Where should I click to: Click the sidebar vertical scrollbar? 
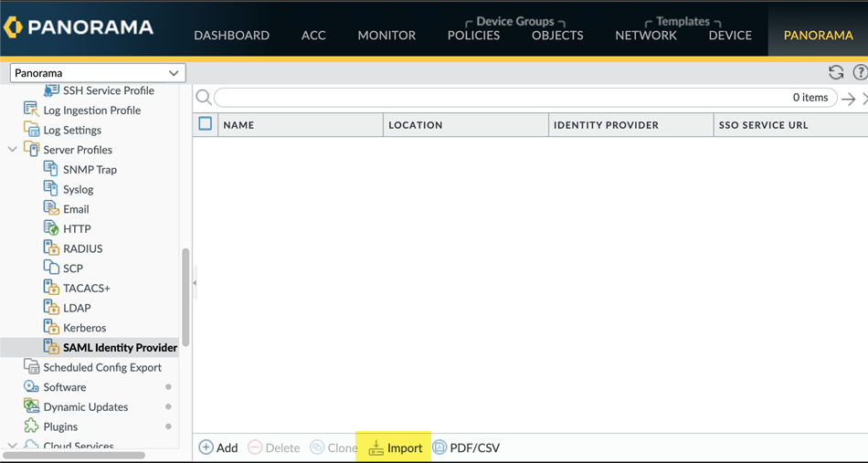[x=185, y=297]
